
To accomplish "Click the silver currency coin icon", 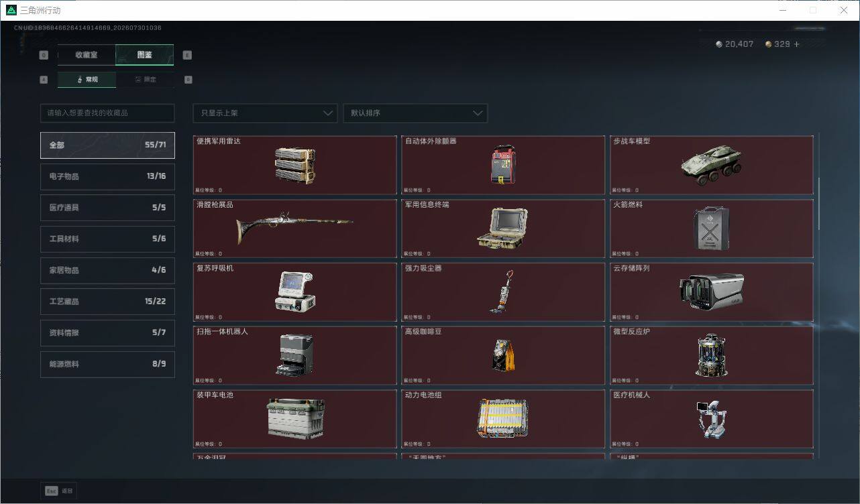I will (719, 44).
